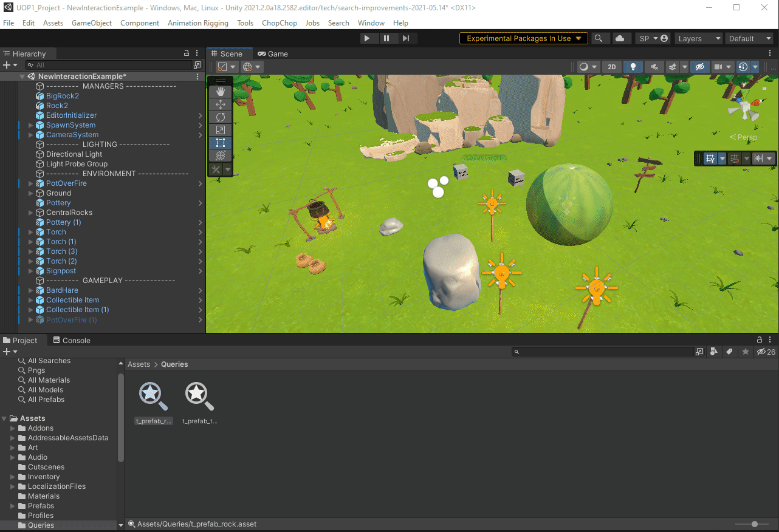Toggle 2D view mode in Scene
The width and height of the screenshot is (779, 532).
click(612, 67)
